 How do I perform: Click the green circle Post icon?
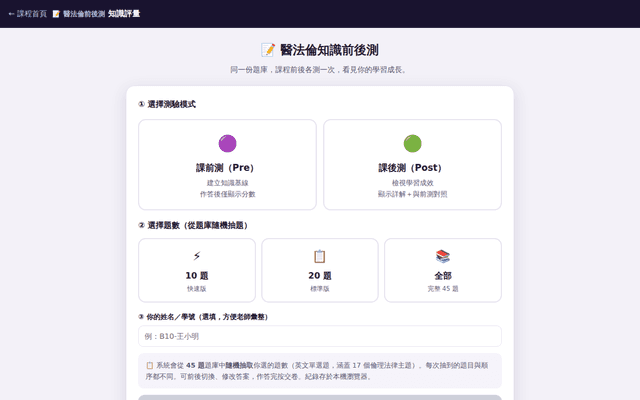[412, 143]
